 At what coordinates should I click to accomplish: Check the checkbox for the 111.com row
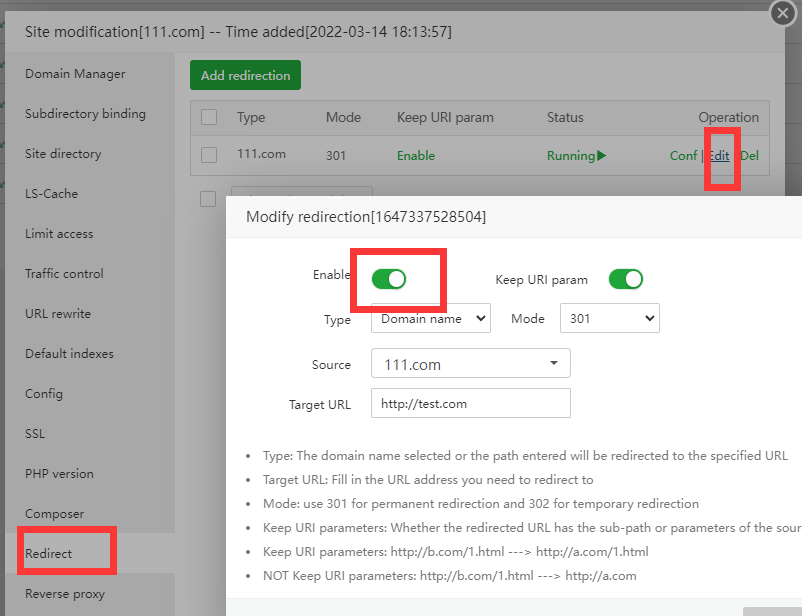208,155
